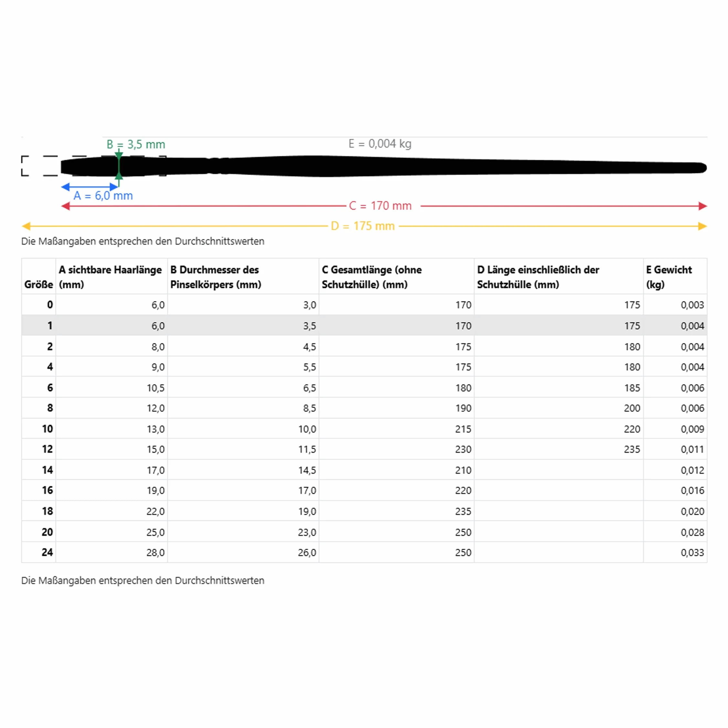This screenshot has height=728, width=728.
Task: Click the C Gesamtlänge column header
Action: click(396, 276)
